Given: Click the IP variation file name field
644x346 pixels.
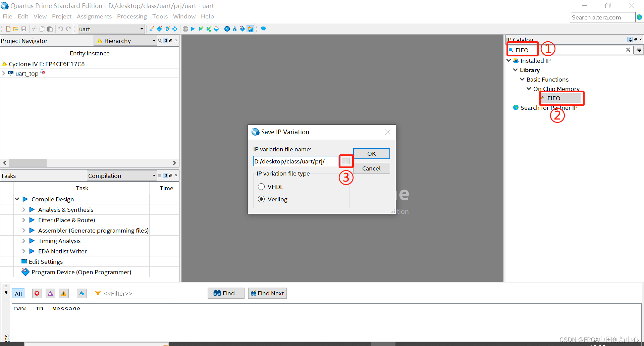Looking at the screenshot, I should tap(296, 161).
